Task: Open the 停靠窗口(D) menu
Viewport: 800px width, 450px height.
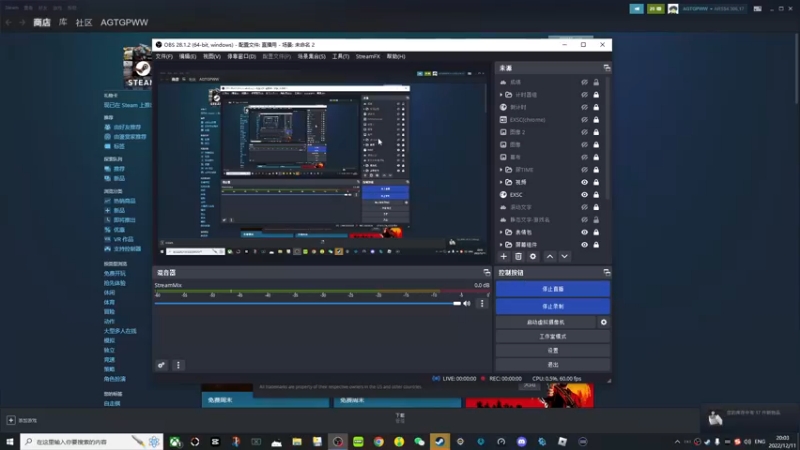Action: [241, 57]
